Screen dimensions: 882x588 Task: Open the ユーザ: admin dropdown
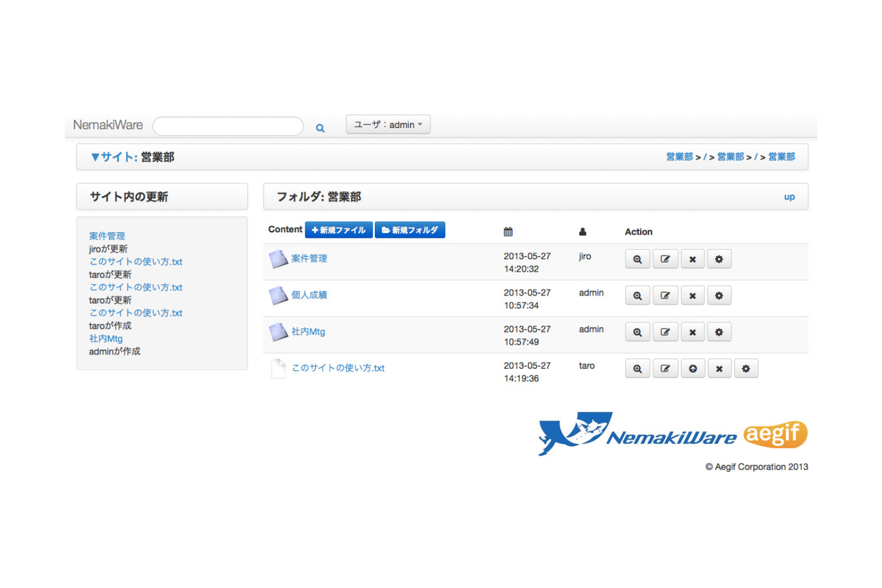pyautogui.click(x=388, y=125)
